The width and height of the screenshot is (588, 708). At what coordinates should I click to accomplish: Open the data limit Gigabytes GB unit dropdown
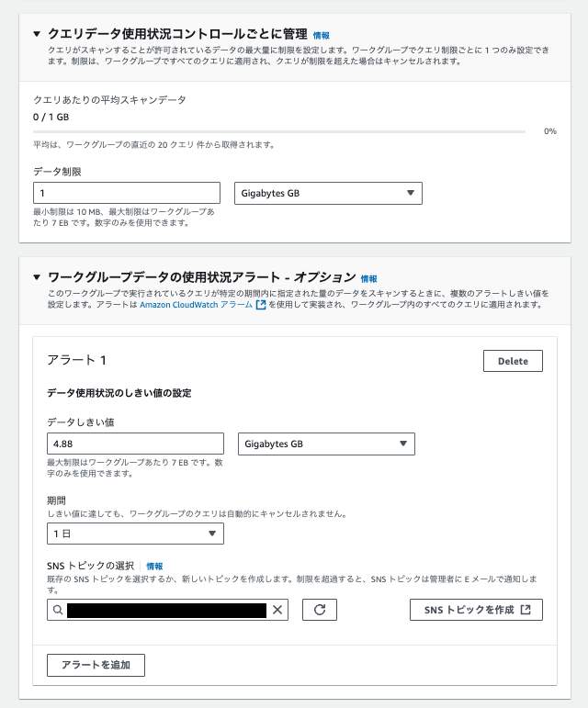point(328,193)
